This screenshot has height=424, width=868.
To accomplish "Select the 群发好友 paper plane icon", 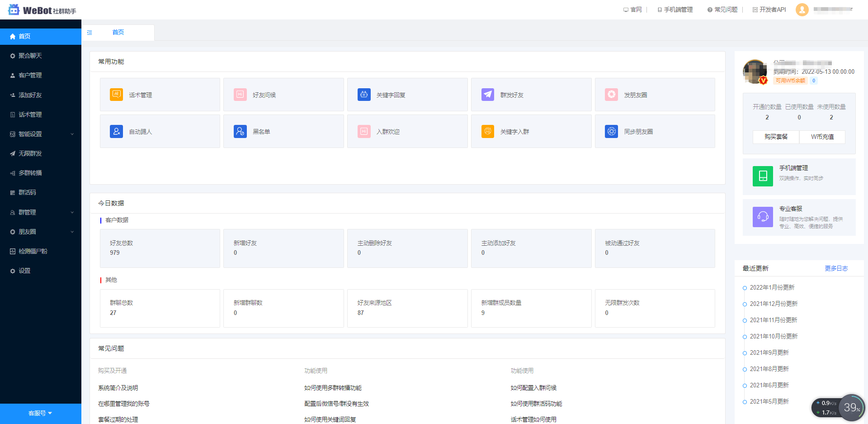I will click(487, 95).
